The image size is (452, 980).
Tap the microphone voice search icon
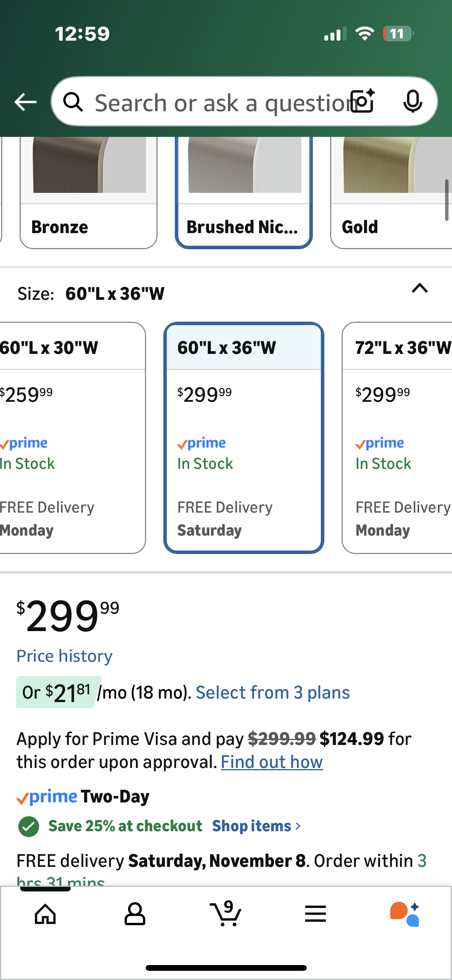(413, 102)
